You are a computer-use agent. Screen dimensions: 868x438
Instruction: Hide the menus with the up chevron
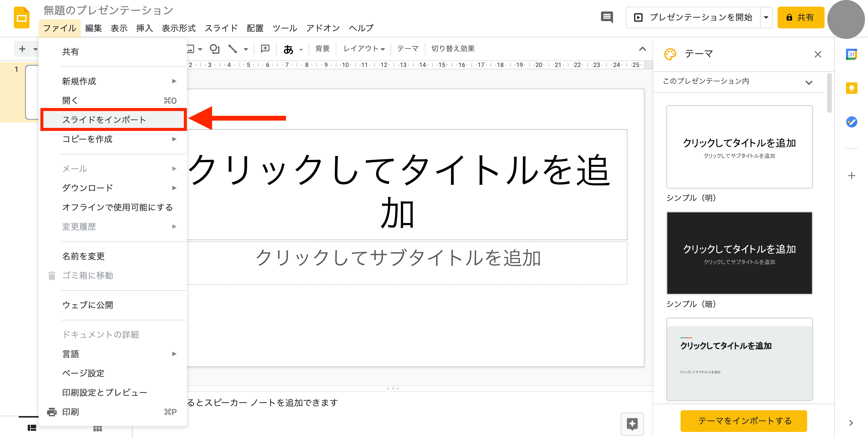point(642,49)
